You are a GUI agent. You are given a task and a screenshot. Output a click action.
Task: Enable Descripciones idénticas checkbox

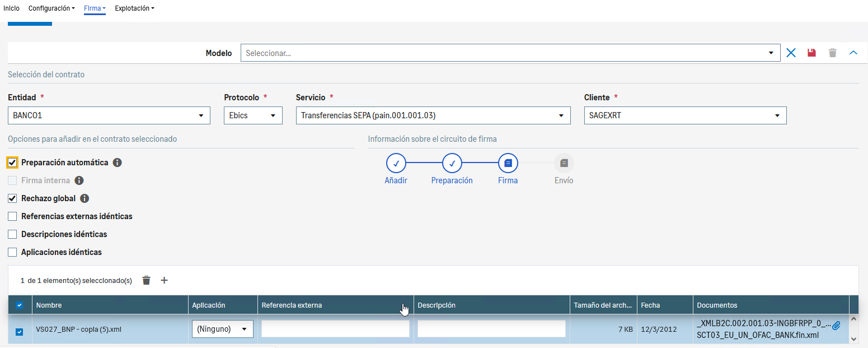pyautogui.click(x=12, y=234)
